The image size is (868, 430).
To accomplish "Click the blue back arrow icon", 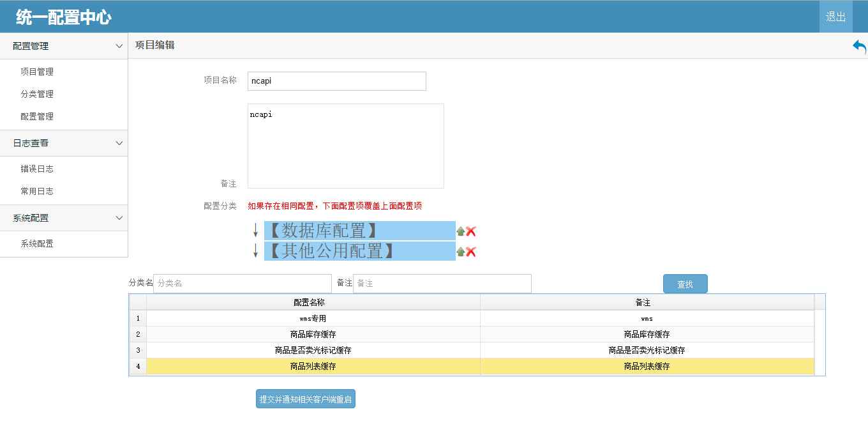I will 859,47.
